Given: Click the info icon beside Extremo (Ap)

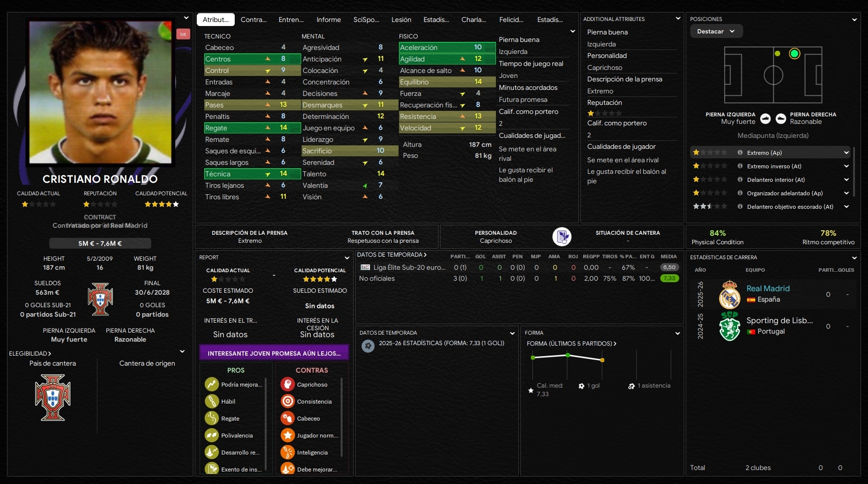Looking at the screenshot, I should pos(740,152).
